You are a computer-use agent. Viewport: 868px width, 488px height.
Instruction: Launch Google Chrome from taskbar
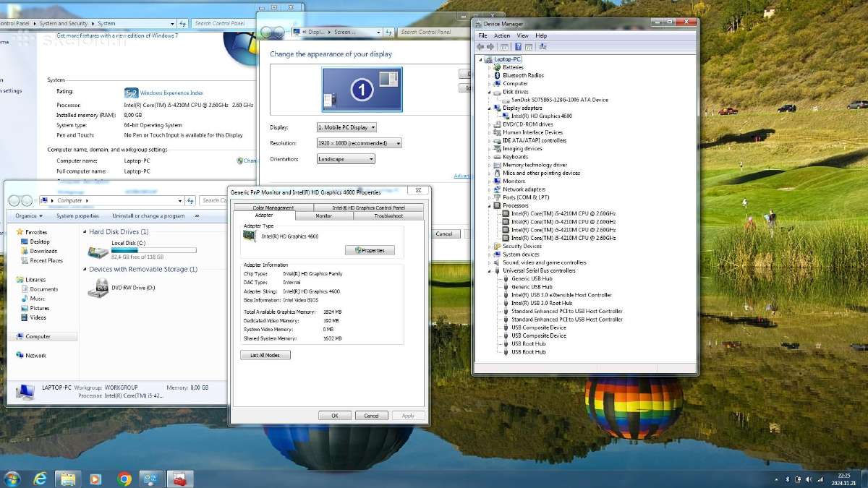[124, 479]
